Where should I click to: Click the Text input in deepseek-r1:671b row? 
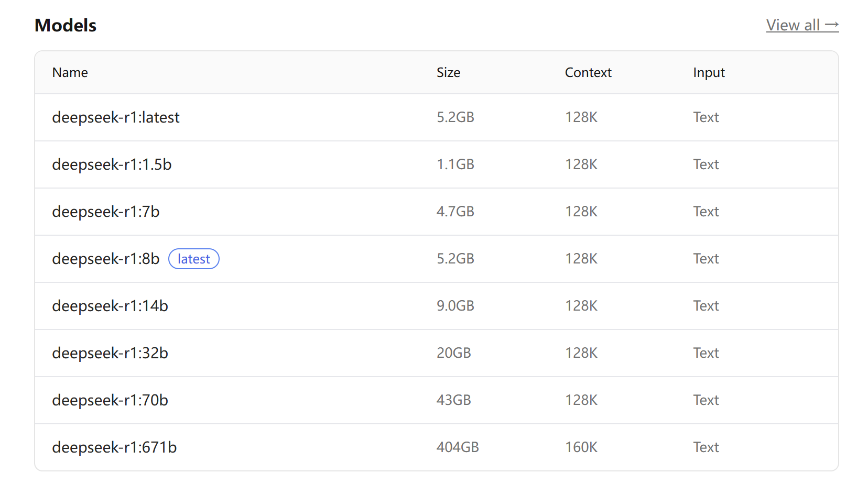(706, 447)
